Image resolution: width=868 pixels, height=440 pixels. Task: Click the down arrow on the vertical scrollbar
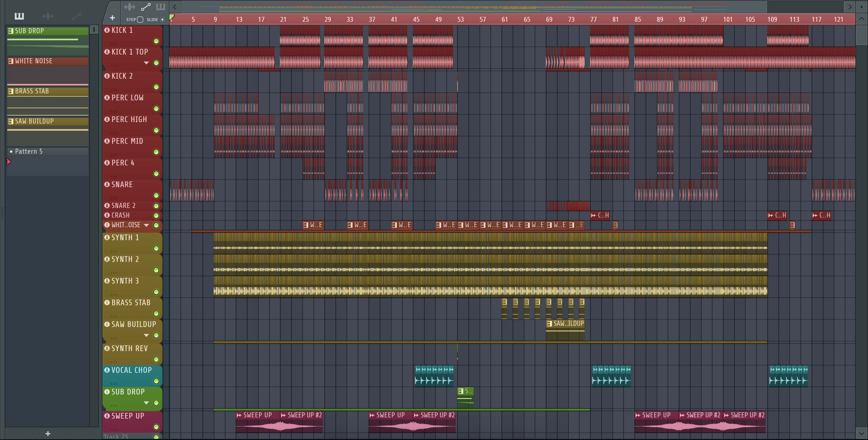(x=862, y=433)
